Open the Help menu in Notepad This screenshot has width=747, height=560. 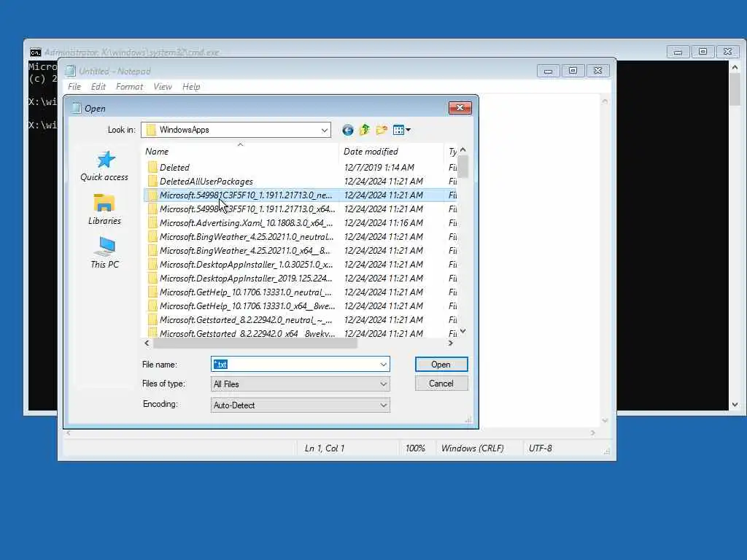click(x=191, y=87)
